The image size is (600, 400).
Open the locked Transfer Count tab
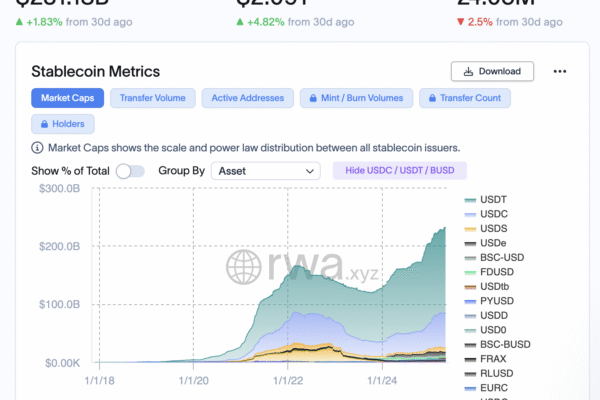(465, 98)
